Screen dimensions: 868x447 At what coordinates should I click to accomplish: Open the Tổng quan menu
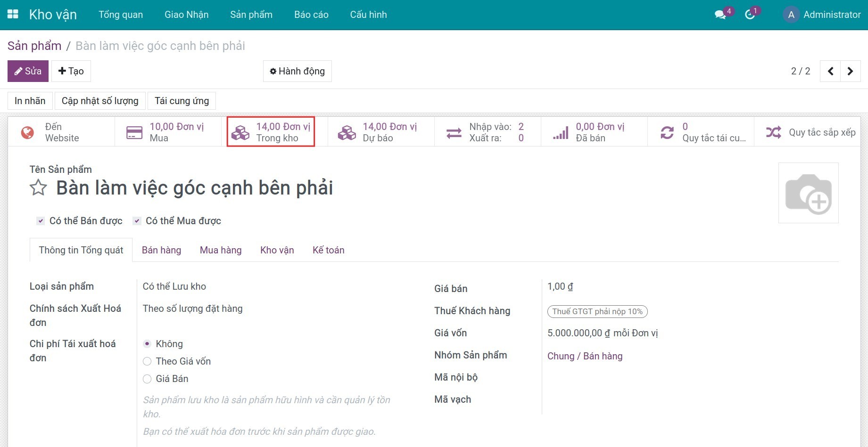point(121,15)
